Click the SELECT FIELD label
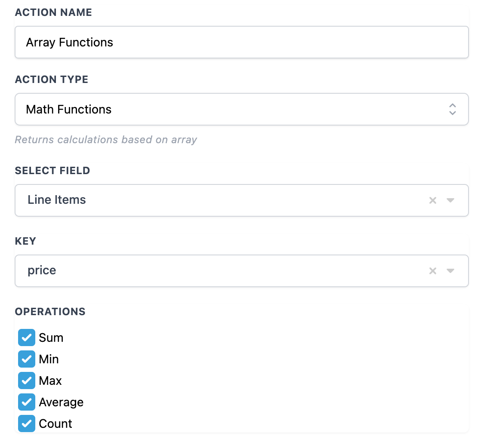Image resolution: width=481 pixels, height=448 pixels. pos(52,171)
